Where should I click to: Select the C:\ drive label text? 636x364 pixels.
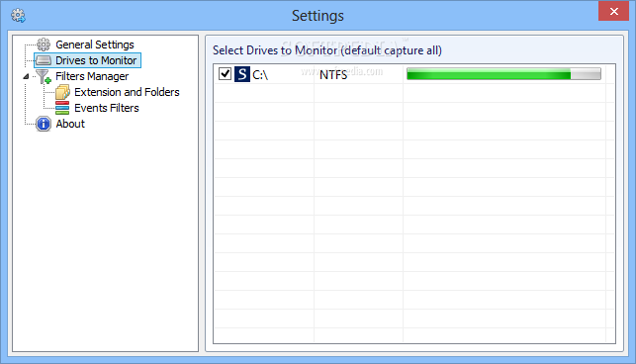click(x=260, y=74)
